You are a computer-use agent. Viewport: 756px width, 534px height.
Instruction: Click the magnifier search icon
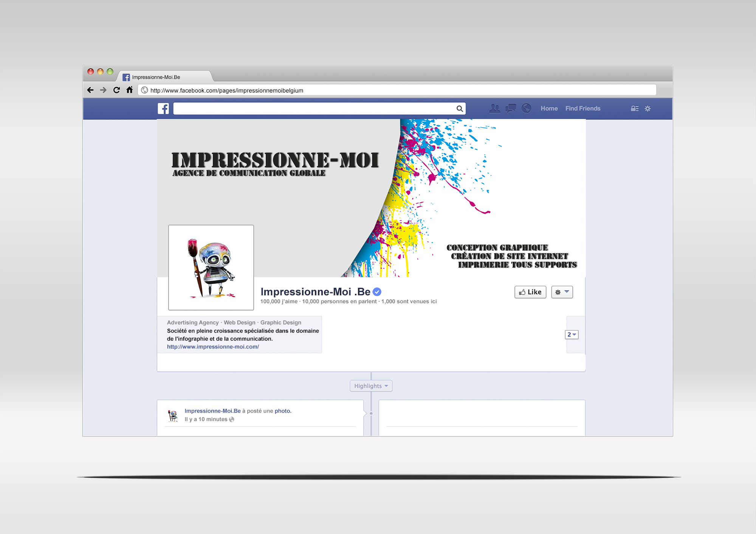point(460,109)
